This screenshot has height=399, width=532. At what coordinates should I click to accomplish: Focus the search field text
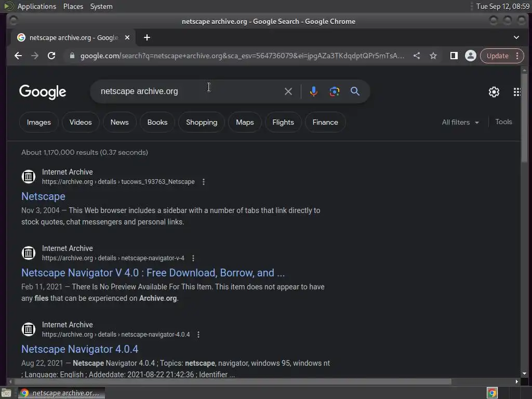pyautogui.click(x=139, y=91)
